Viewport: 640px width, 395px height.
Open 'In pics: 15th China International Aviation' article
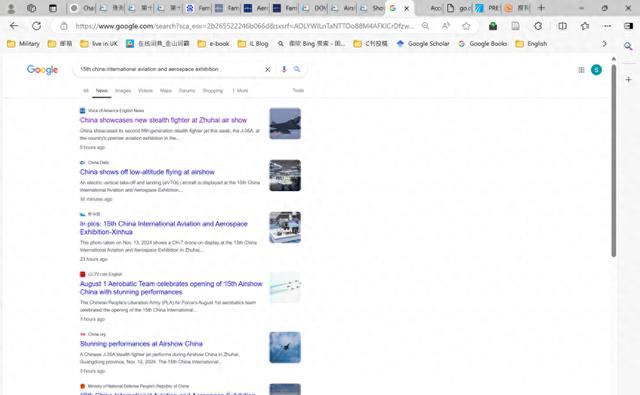(164, 228)
